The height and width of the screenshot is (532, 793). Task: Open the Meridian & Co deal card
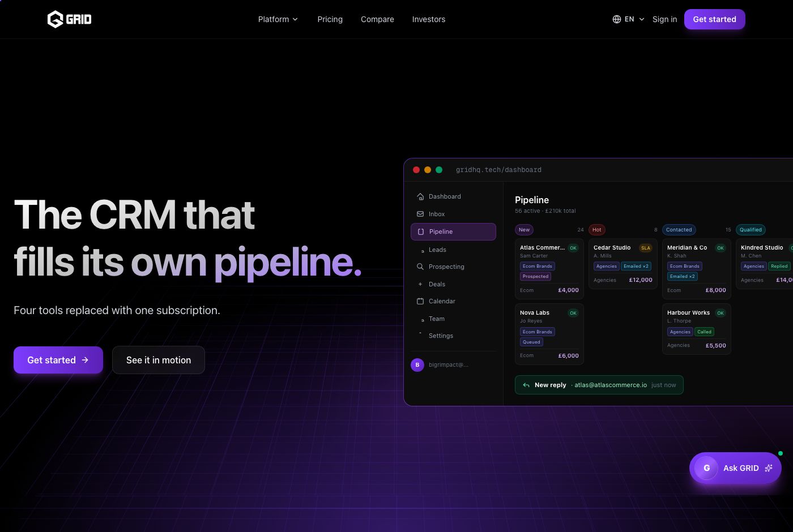697,269
